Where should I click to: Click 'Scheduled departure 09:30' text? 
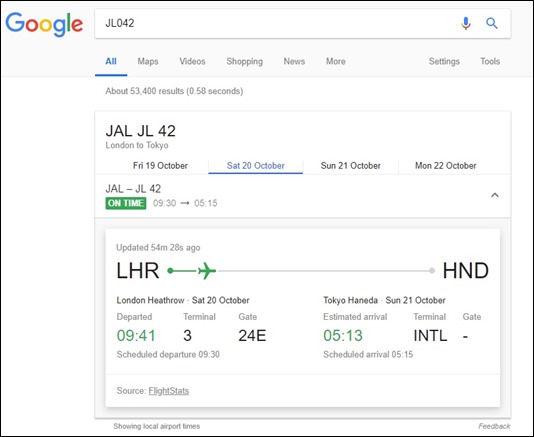(168, 355)
